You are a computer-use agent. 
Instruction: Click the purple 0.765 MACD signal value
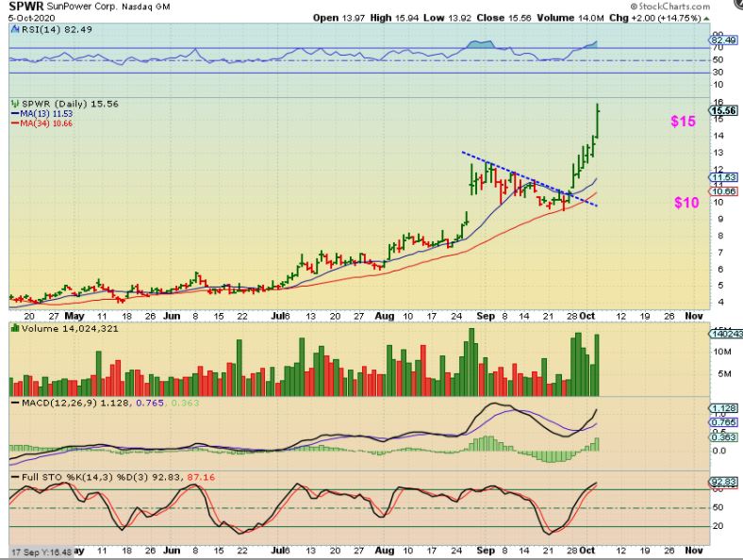tap(150, 404)
